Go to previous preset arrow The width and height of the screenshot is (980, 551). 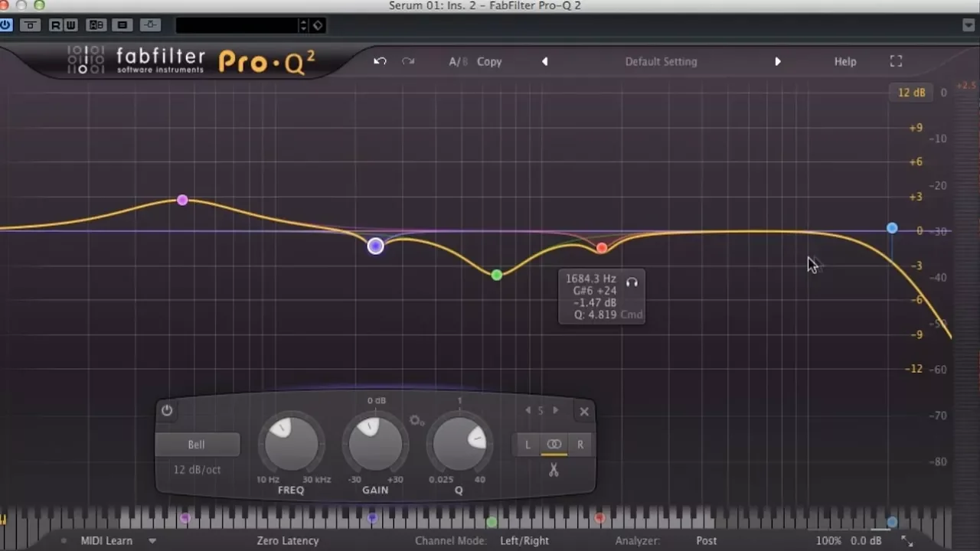[x=545, y=61]
